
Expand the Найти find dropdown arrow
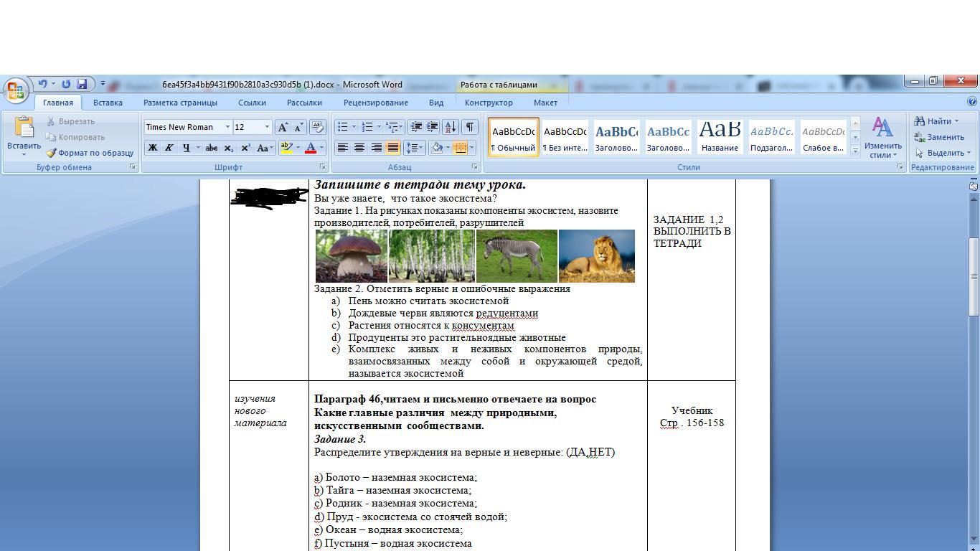pyautogui.click(x=956, y=121)
